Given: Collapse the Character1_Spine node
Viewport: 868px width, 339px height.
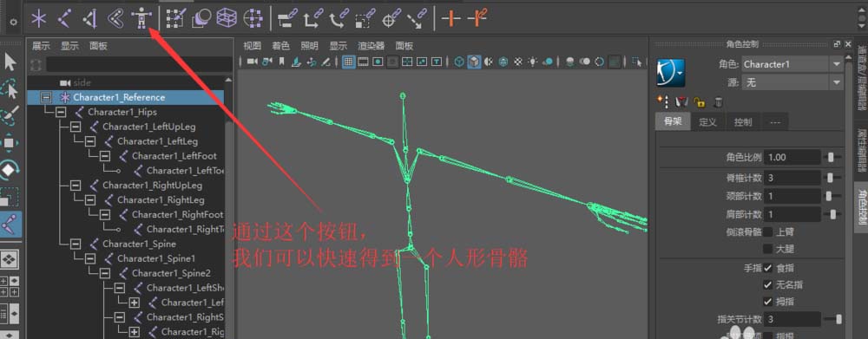Looking at the screenshot, I should click(76, 244).
